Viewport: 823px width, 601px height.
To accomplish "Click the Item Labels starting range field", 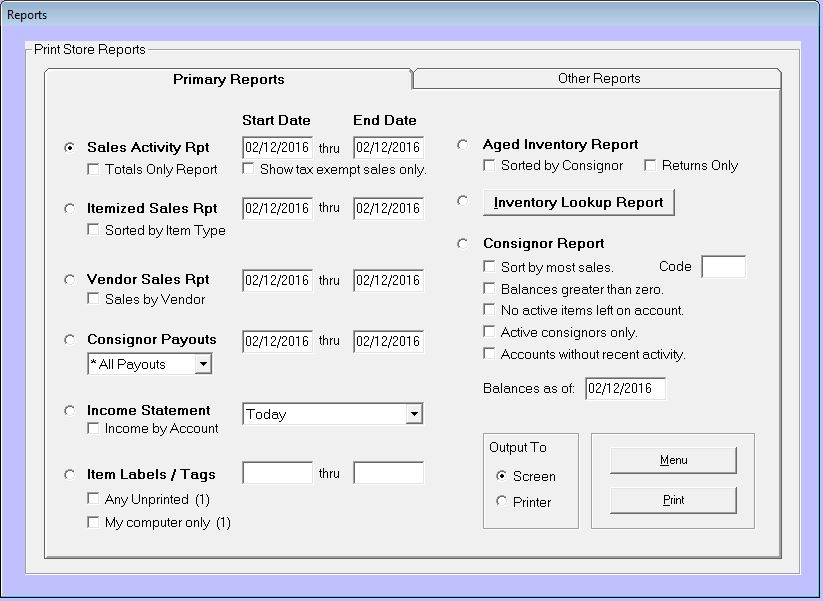I will point(278,472).
